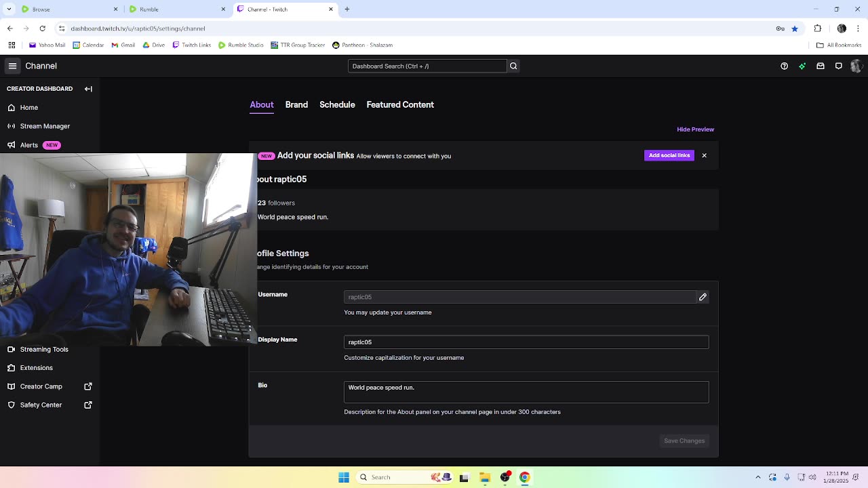Open the Yahoo Mail bookmark
This screenshot has height=488, width=868.
pyautogui.click(x=47, y=45)
